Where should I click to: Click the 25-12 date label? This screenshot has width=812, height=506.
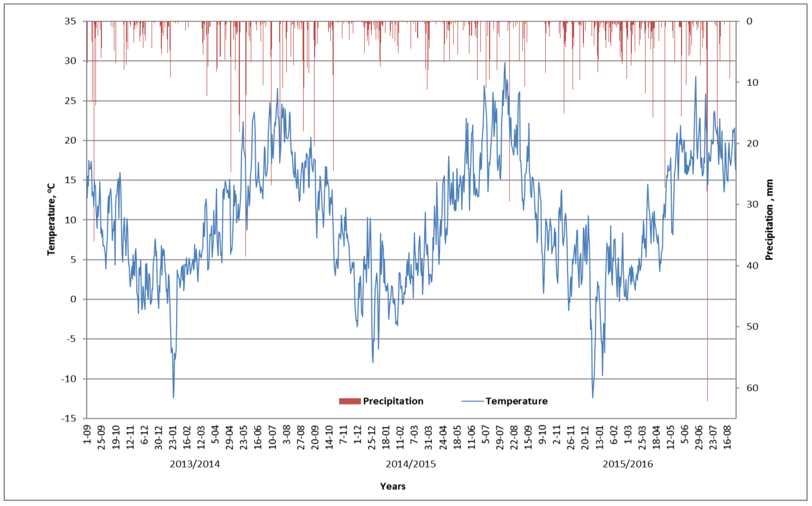pyautogui.click(x=372, y=437)
